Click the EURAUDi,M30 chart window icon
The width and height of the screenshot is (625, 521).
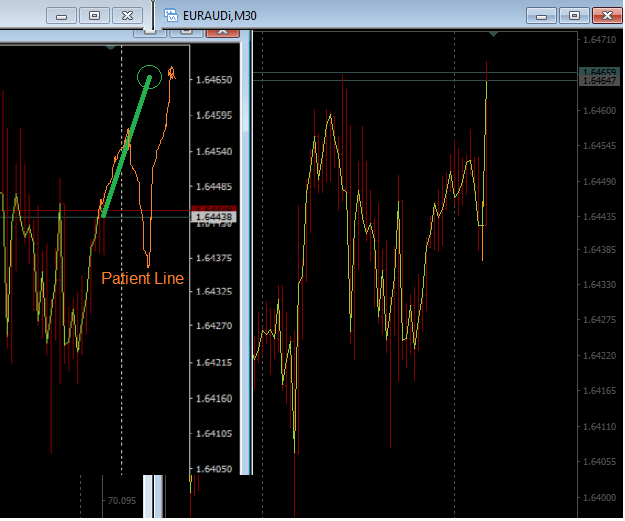[x=171, y=16]
